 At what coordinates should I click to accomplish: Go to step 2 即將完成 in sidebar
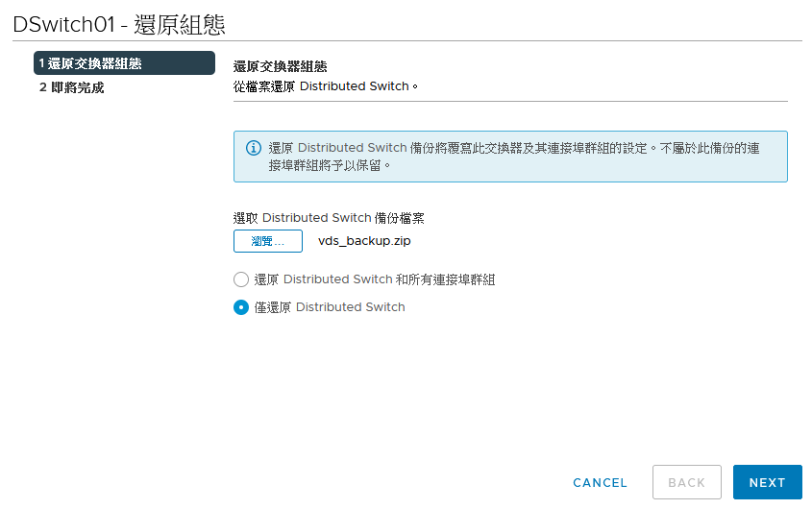point(72,87)
